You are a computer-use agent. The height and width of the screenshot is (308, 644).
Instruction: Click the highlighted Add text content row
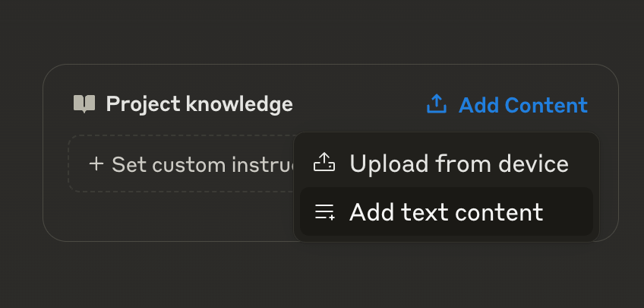[x=447, y=211]
